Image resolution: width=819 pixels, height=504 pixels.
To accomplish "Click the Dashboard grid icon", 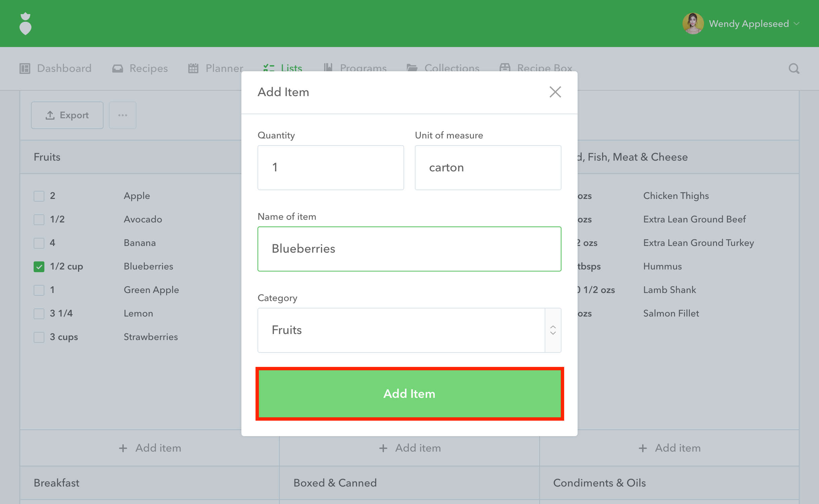I will point(25,69).
